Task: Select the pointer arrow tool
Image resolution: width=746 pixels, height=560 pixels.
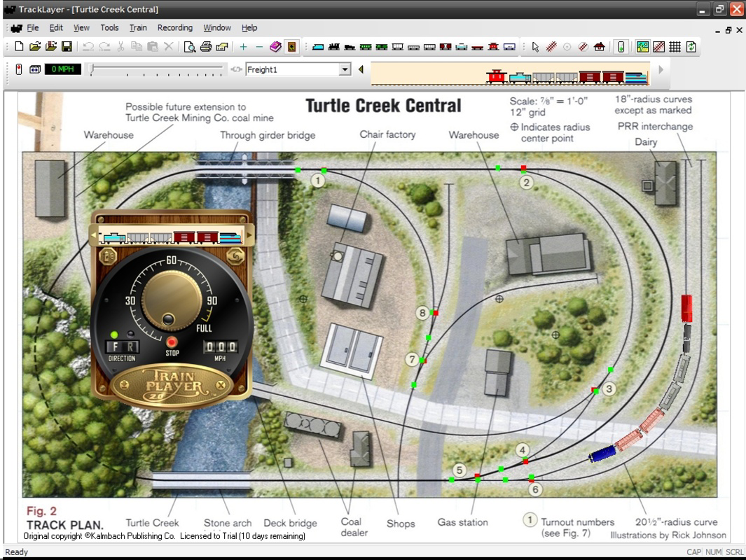Action: point(536,47)
